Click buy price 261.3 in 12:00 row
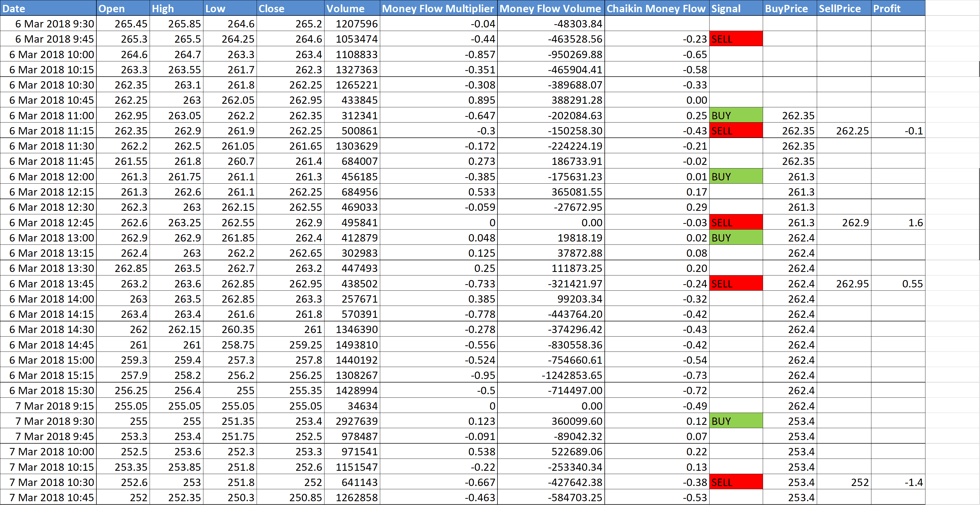Screen dimensions: 980x505 pos(790,177)
